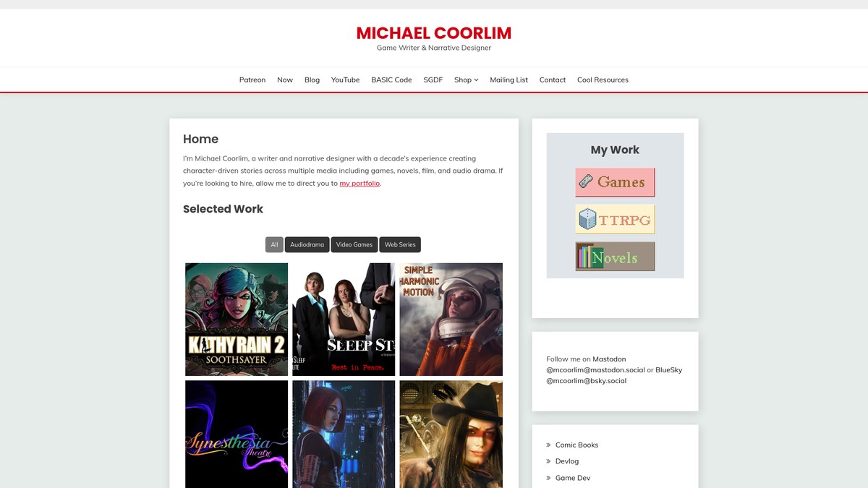868x488 pixels.
Task: Open the SGDF menu item
Action: tap(433, 80)
